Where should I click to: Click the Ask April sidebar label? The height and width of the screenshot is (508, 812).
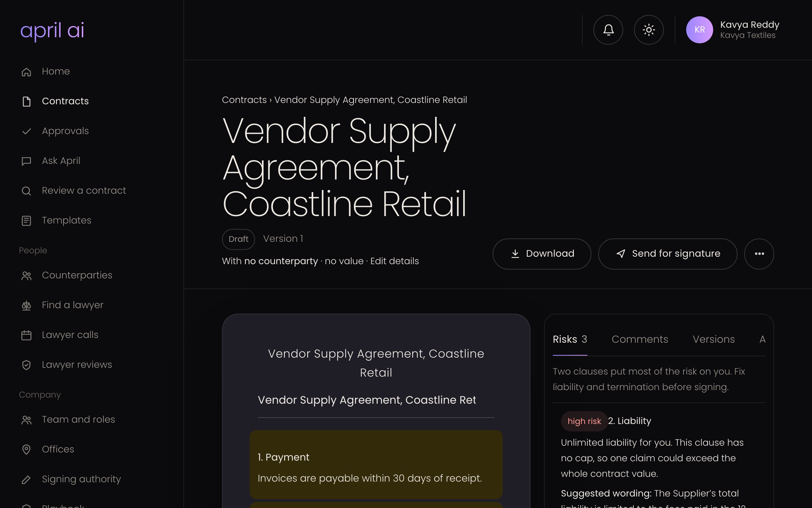point(61,161)
